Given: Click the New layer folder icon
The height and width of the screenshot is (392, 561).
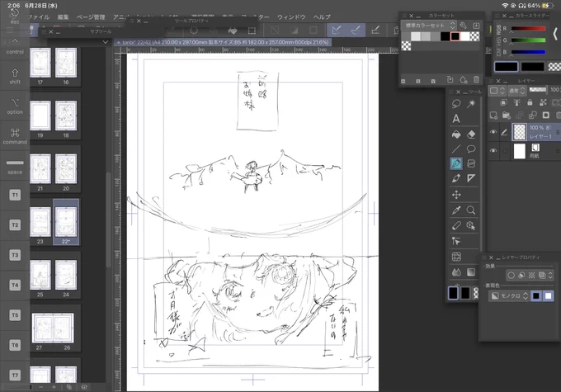Looking at the screenshot, I should tap(507, 116).
